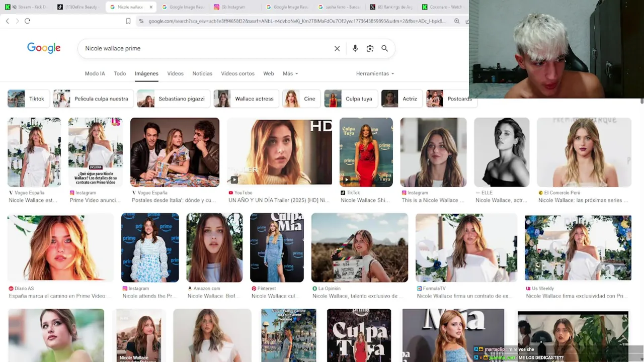Expand the Más dropdown menu
The image size is (644, 362).
pos(290,73)
